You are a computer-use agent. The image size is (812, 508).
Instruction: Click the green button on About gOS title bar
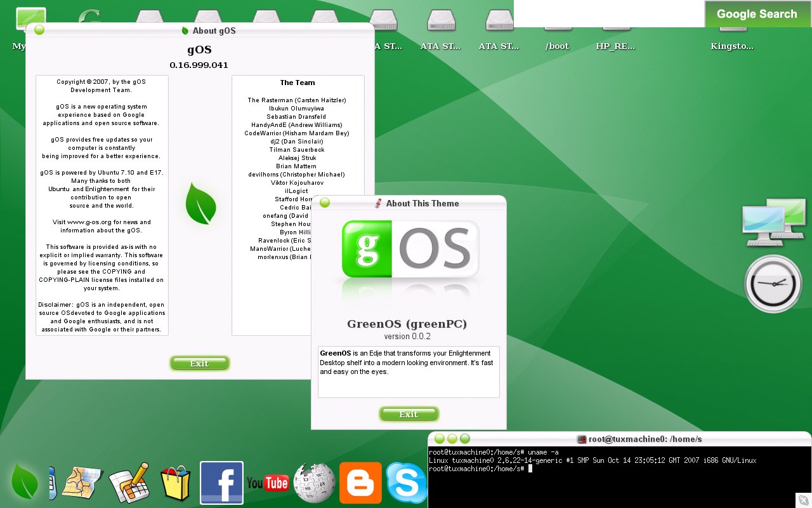tap(39, 30)
